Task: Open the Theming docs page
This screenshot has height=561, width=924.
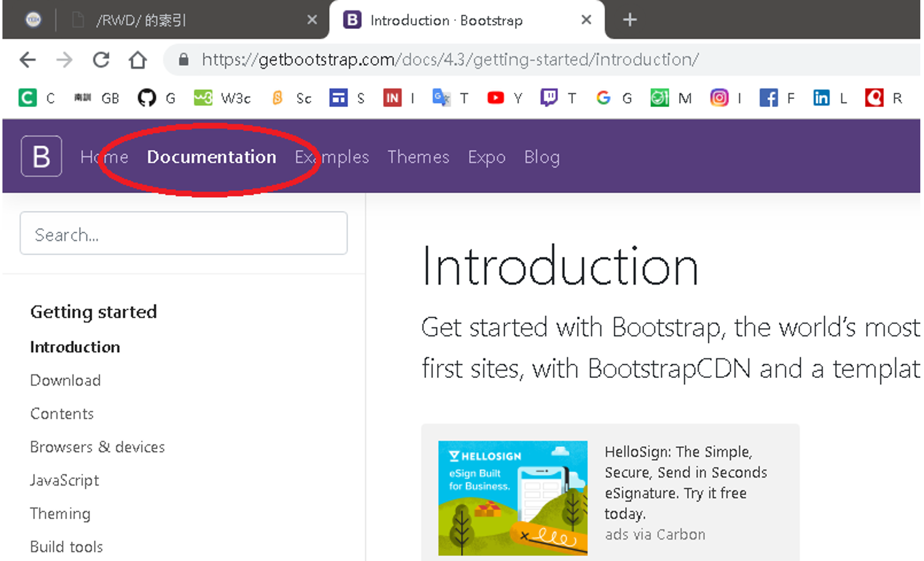Action: click(x=60, y=514)
